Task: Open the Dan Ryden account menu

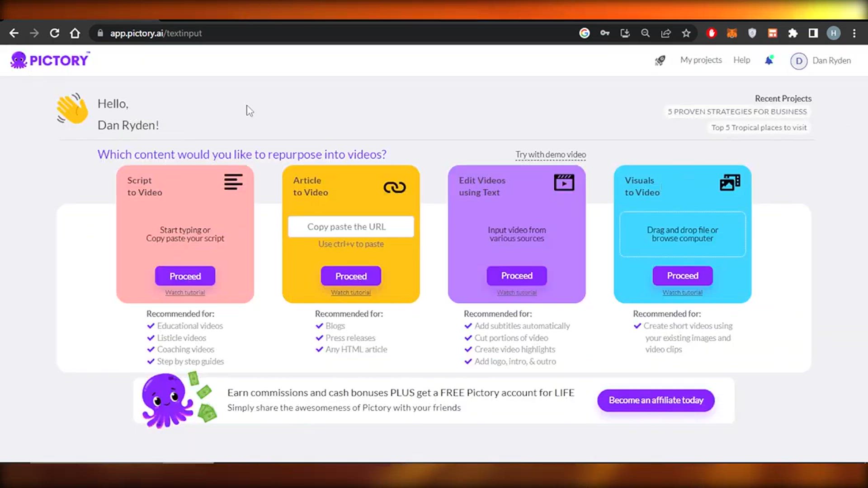Action: (x=831, y=61)
